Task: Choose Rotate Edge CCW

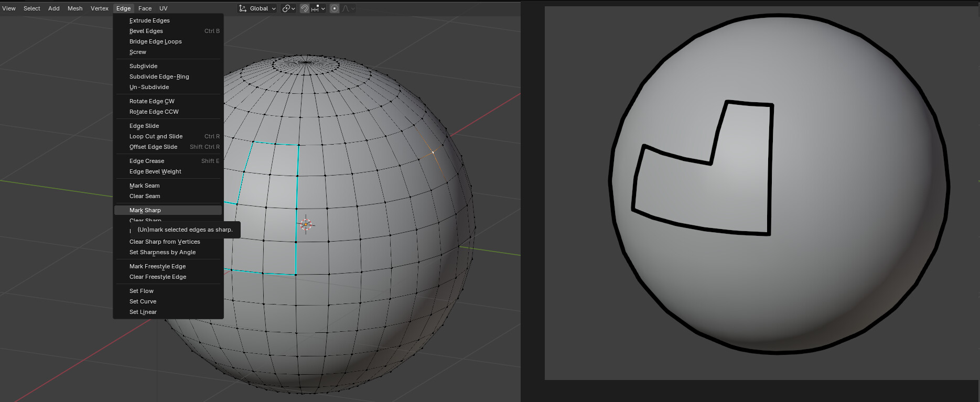Action: pyautogui.click(x=168, y=112)
